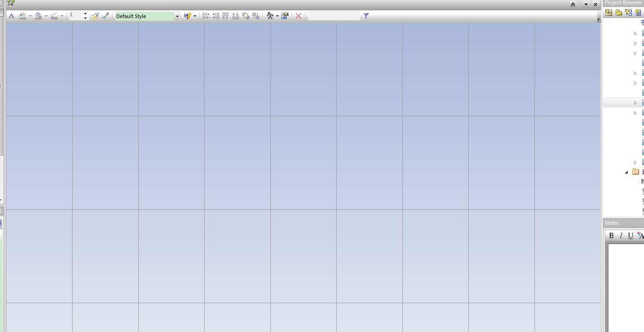Open the diagram properties icon
This screenshot has height=332, width=644.
pos(285,16)
